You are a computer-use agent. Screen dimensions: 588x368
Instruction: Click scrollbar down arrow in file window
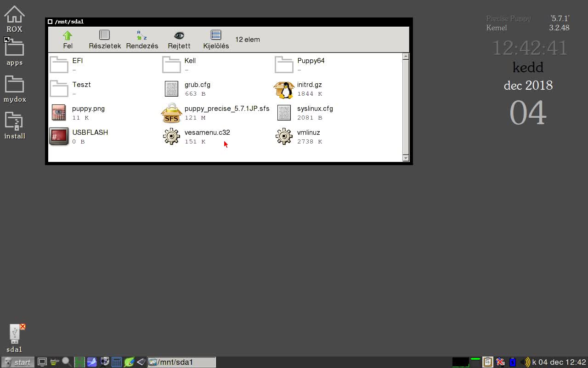[406, 158]
